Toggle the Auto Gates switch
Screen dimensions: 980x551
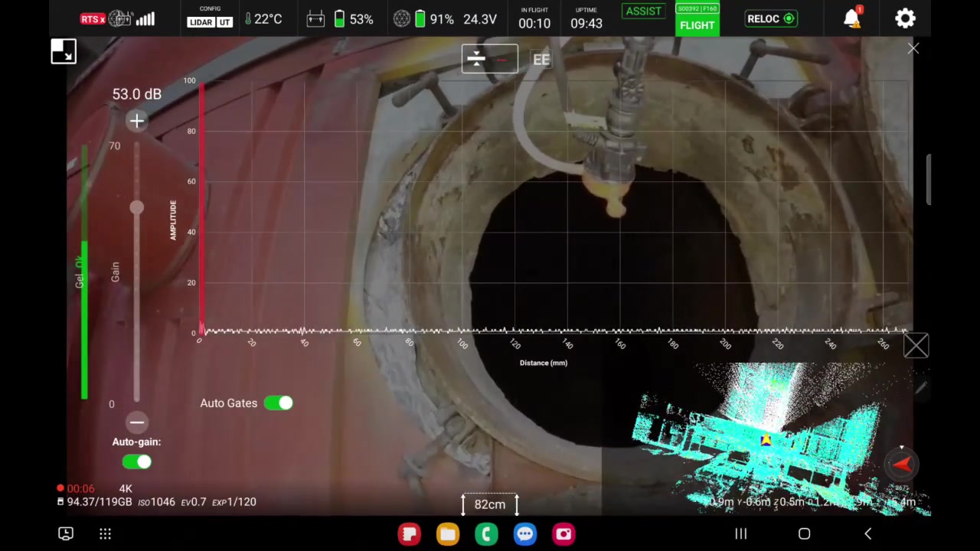278,403
